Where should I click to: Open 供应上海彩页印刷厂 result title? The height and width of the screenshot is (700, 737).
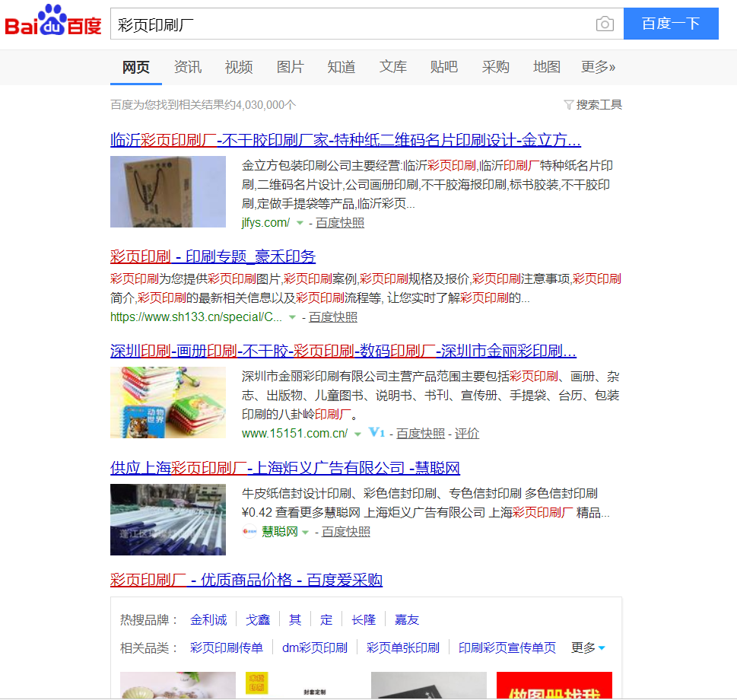point(285,468)
